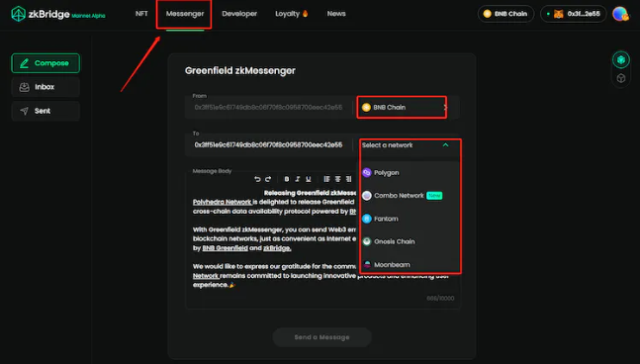Click the Polygon network icon
640x364 pixels.
coord(367,173)
